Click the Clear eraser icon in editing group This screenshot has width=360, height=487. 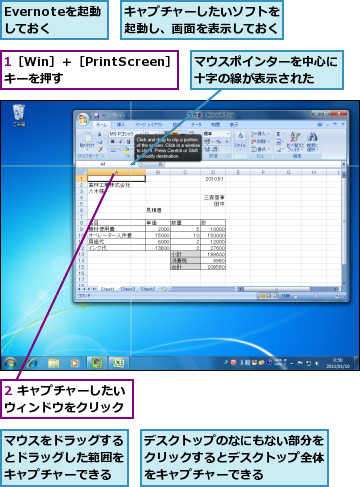pos(278,150)
